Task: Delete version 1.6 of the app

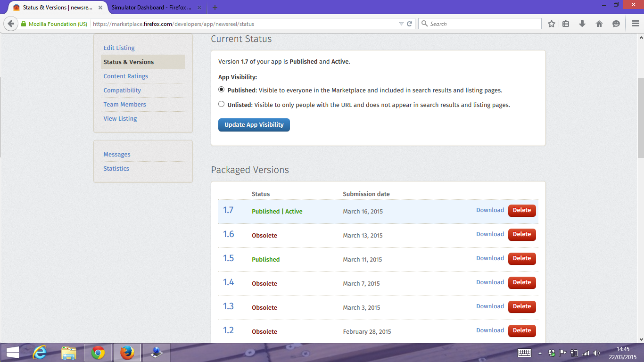Action: click(x=521, y=234)
